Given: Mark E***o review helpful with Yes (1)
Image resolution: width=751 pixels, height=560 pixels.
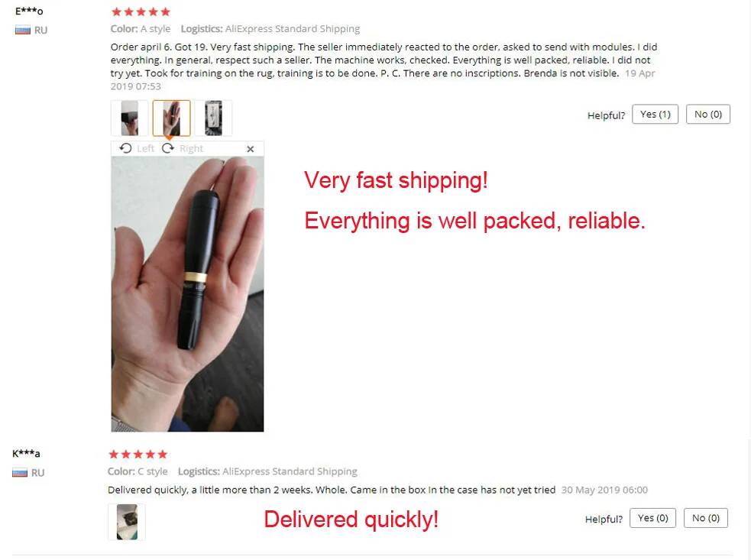Looking at the screenshot, I should (x=655, y=114).
